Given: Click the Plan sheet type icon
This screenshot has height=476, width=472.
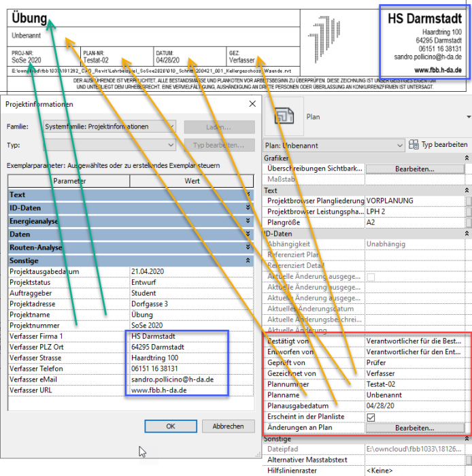Looking at the screenshot, I should point(284,117).
